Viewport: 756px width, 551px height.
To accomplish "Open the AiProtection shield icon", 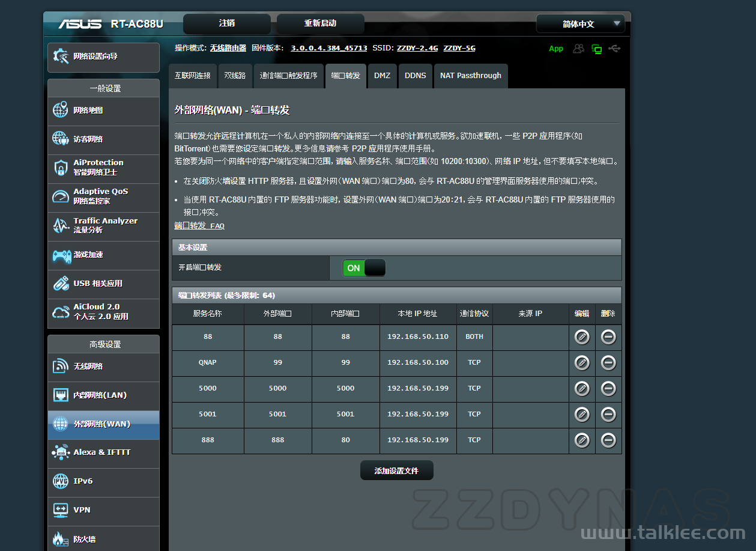I will pos(61,168).
